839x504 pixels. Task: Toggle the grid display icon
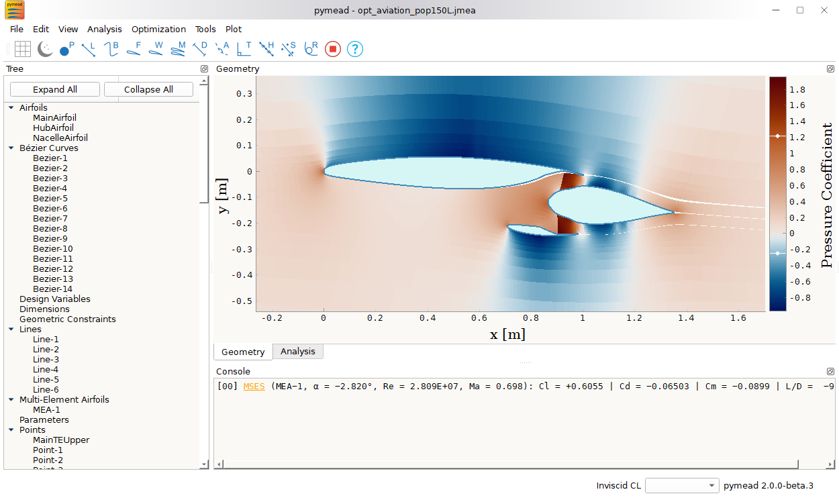[x=22, y=48]
